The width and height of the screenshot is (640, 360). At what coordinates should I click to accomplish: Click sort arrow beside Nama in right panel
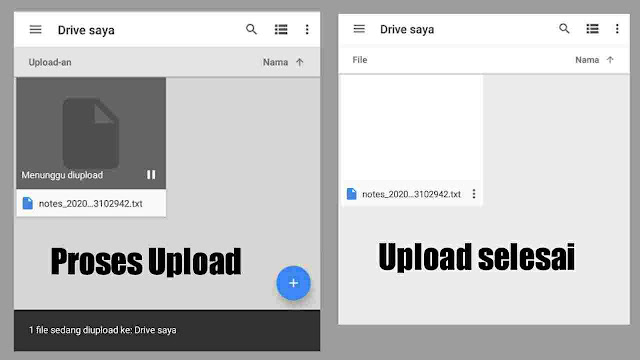pos(610,60)
